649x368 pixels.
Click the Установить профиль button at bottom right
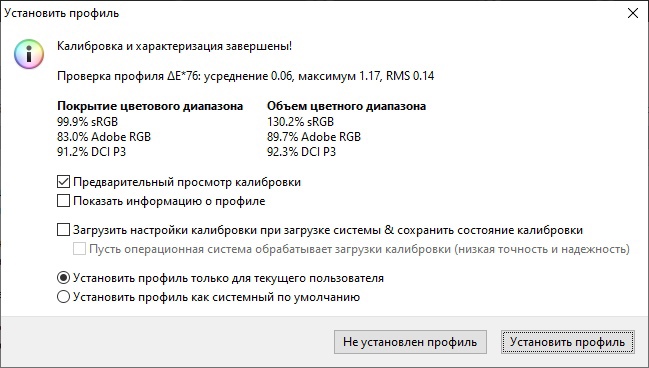click(567, 342)
